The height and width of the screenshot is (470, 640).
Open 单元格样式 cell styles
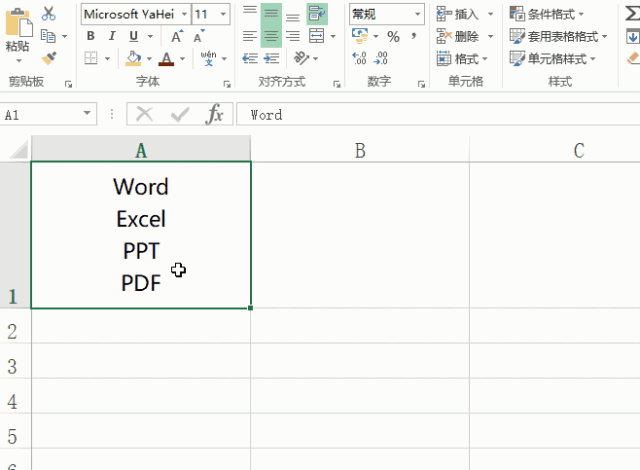552,59
